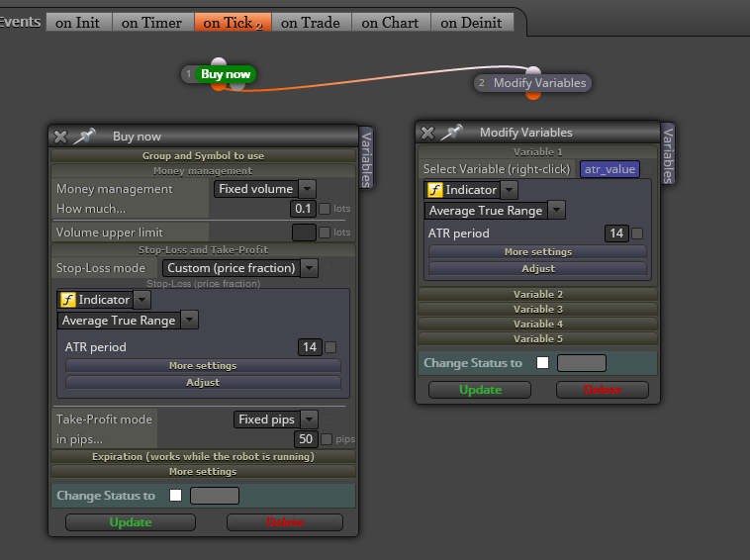Screen dimensions: 750x560
Task: Toggle checkbox next to ATR period in Modify Variables
Action: pos(637,233)
